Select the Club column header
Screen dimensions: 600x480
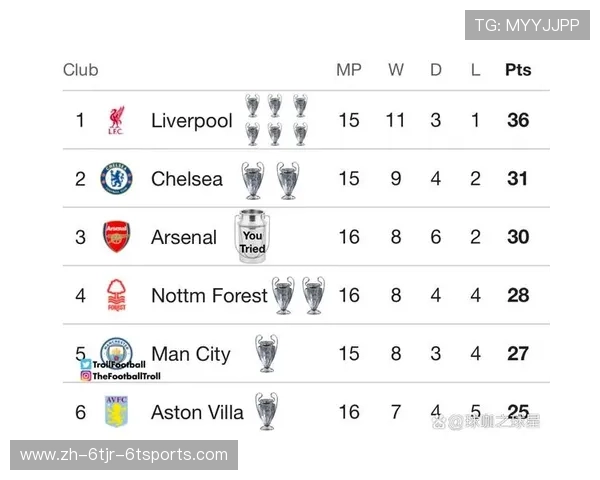click(81, 70)
